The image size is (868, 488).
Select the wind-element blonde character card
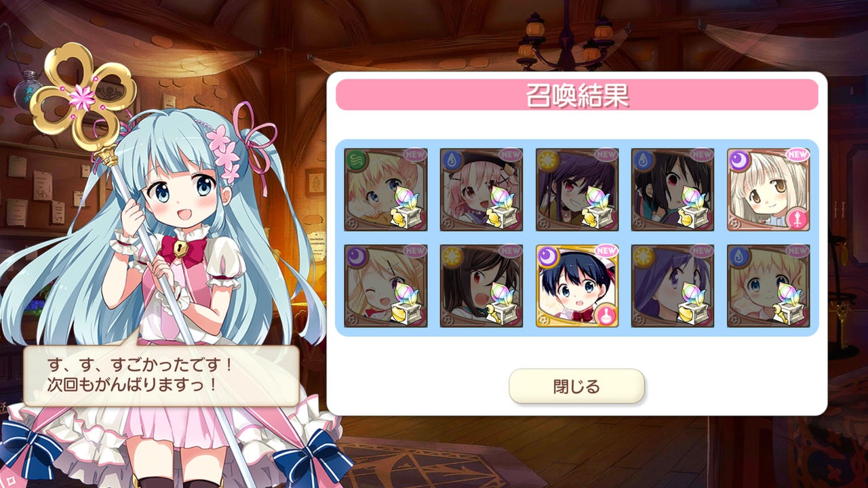click(x=386, y=190)
